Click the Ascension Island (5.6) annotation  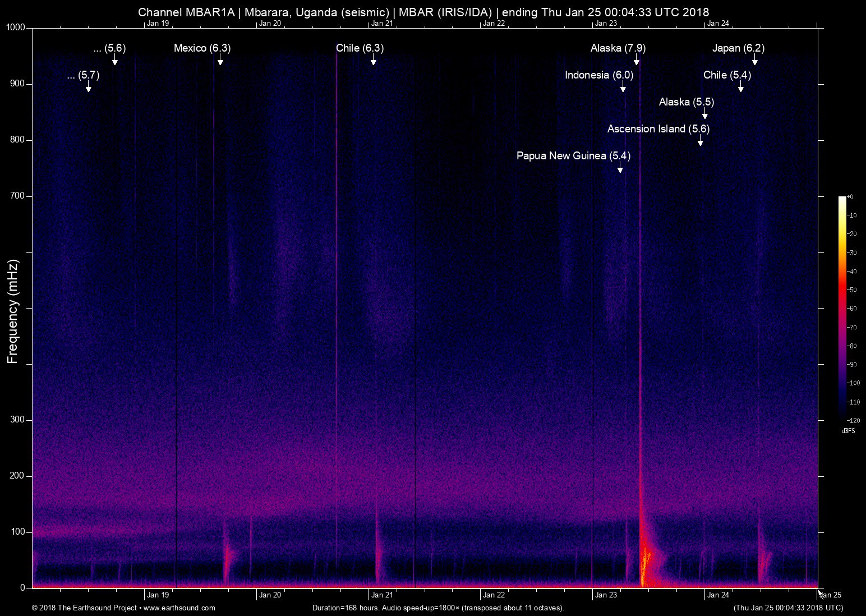(x=658, y=129)
